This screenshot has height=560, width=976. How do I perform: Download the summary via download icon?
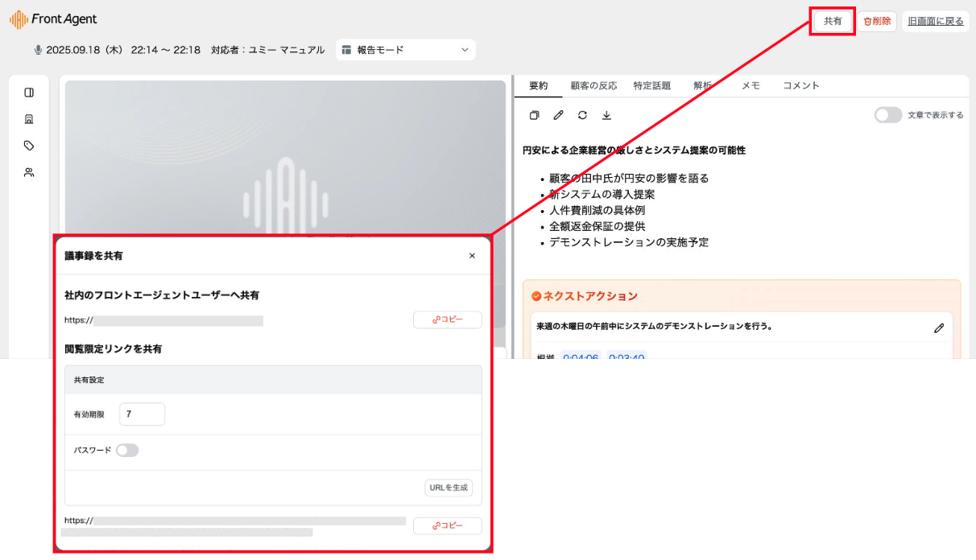[x=606, y=115]
